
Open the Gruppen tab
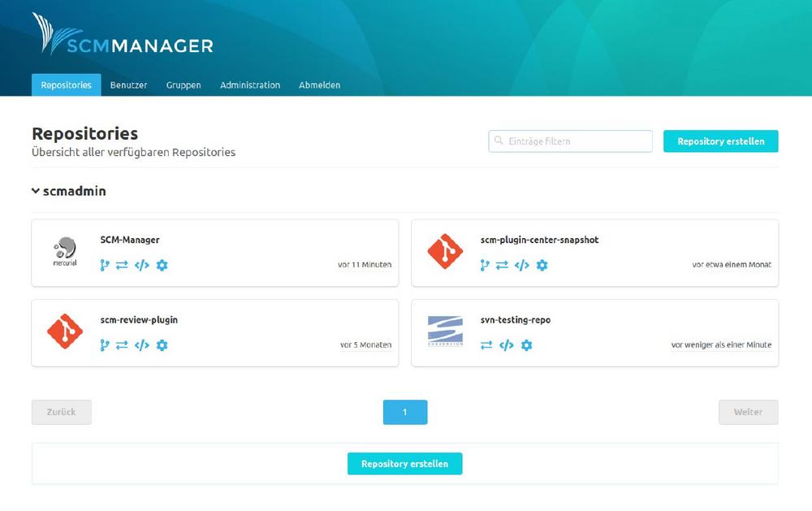click(184, 85)
